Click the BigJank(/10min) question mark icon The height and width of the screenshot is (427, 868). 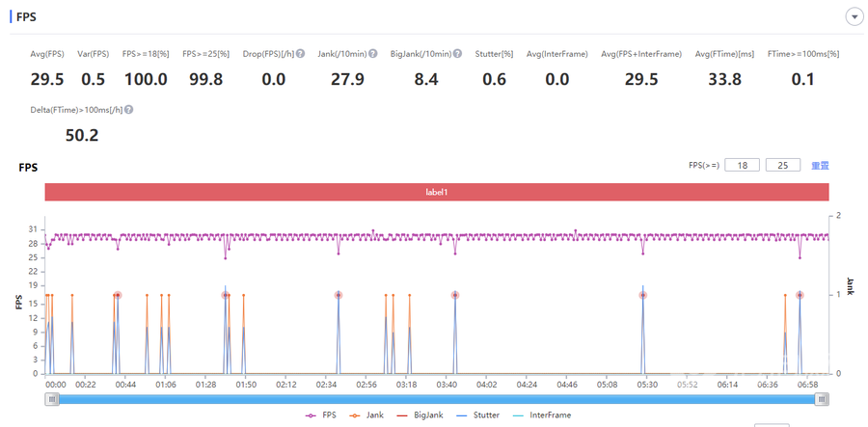coord(457,54)
